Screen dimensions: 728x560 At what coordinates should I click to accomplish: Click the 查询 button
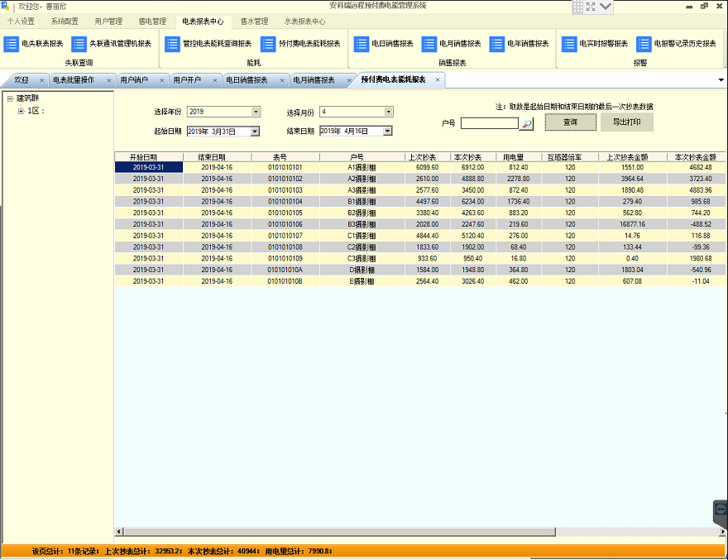(x=571, y=122)
